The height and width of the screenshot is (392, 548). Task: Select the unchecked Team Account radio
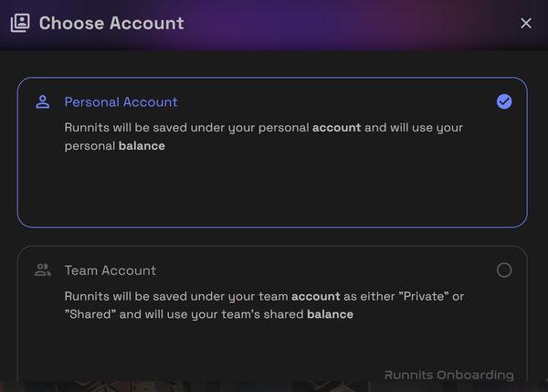pos(504,270)
